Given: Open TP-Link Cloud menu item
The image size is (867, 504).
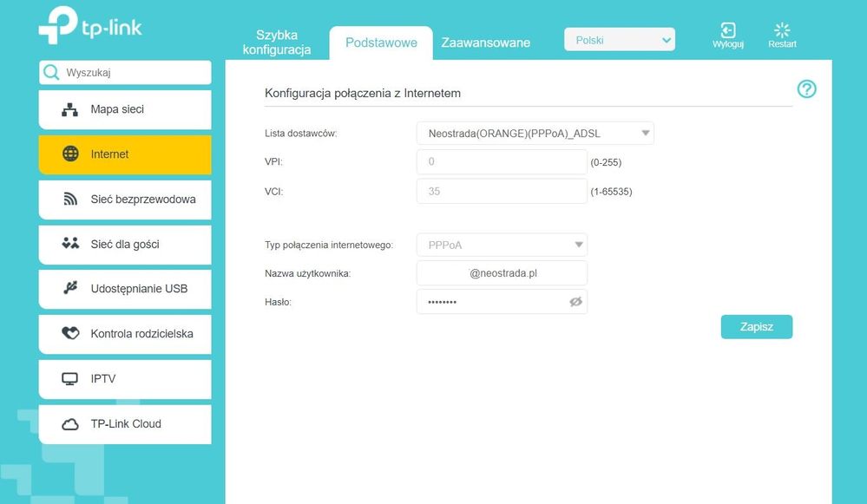Looking at the screenshot, I should [125, 424].
